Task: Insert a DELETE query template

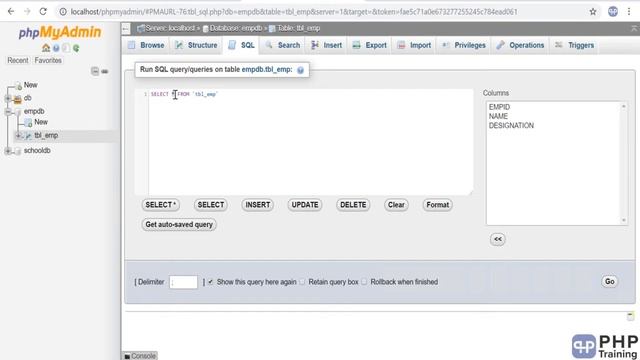Action: point(353,205)
